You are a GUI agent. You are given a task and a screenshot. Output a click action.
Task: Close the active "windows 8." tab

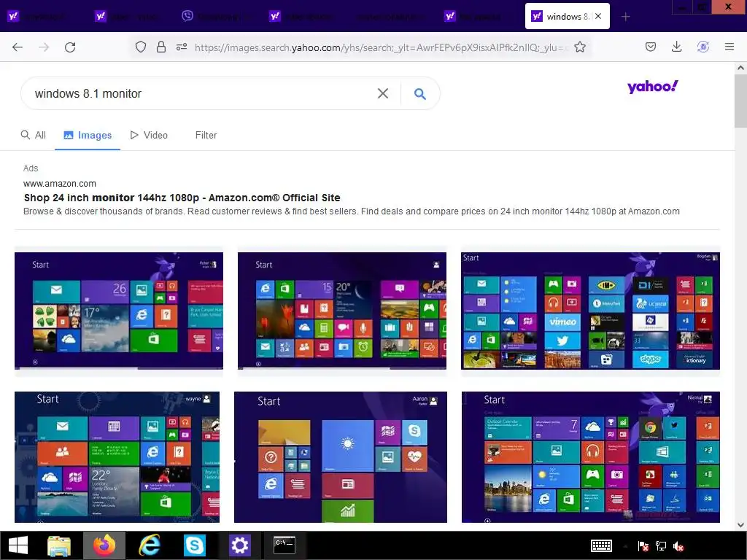598,16
